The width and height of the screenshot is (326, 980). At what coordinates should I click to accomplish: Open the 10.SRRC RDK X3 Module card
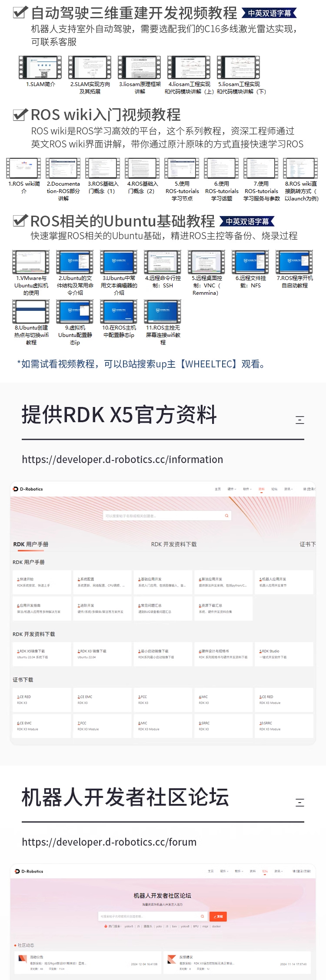coord(284,726)
